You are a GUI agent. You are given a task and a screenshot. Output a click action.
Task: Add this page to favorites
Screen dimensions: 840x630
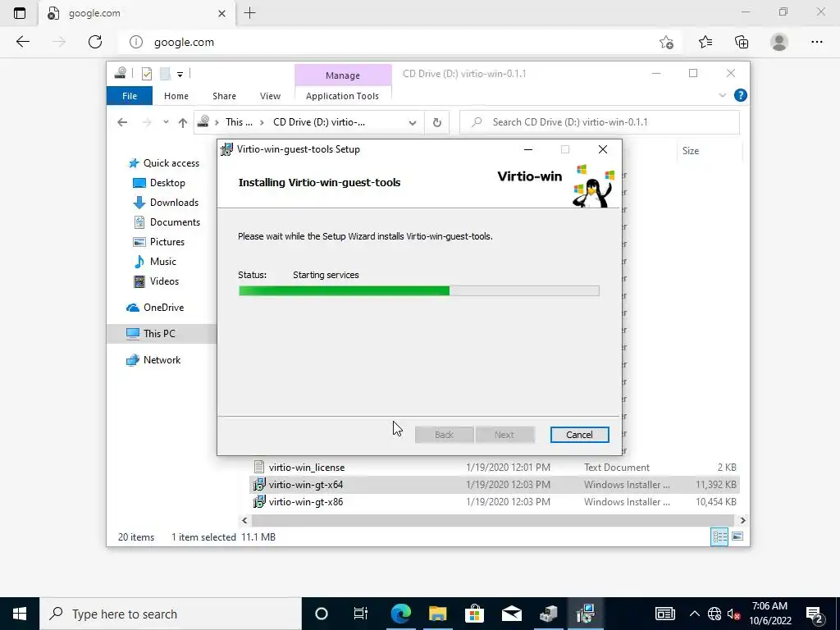[x=666, y=42]
